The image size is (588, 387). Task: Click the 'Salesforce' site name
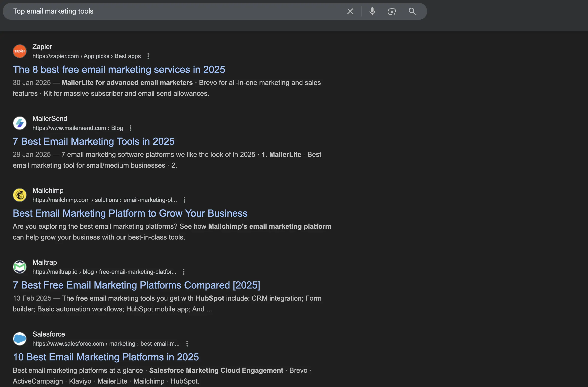click(x=49, y=334)
